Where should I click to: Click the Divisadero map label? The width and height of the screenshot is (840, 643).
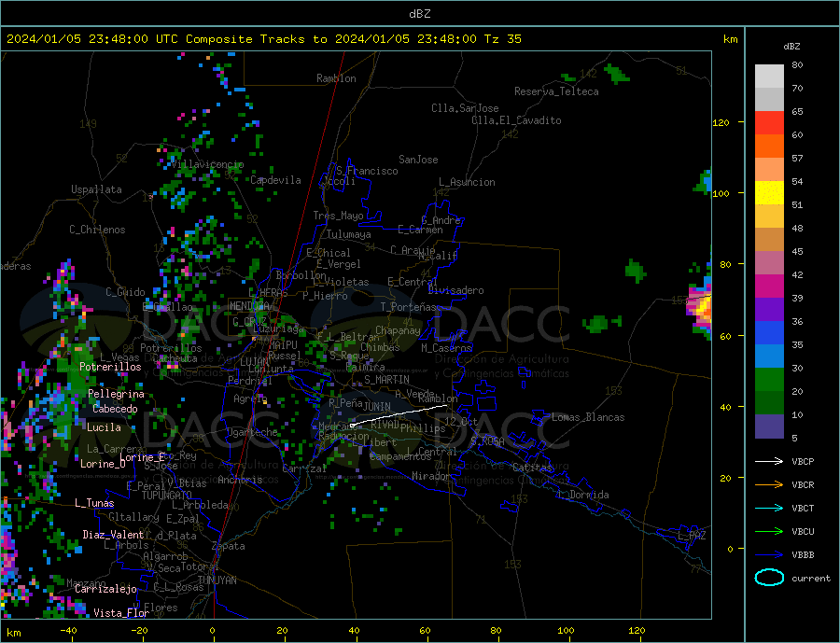[455, 290]
